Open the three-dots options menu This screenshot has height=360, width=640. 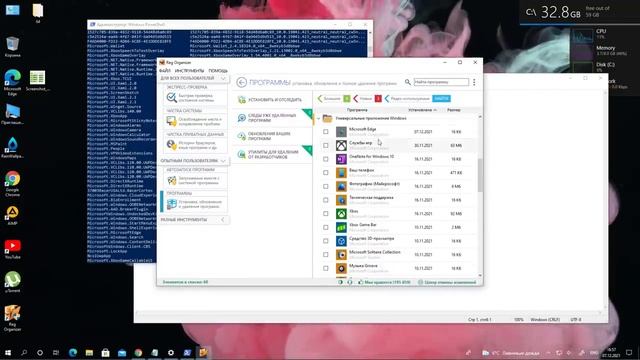[x=474, y=82]
